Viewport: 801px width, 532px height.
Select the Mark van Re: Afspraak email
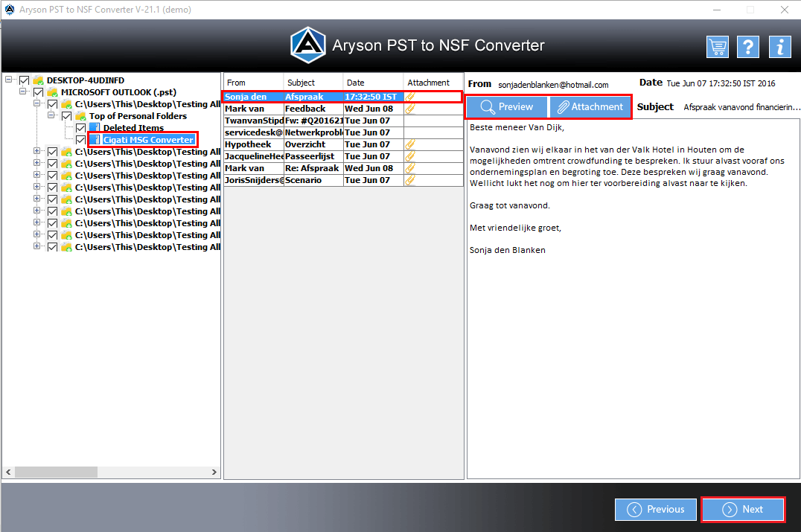pos(343,168)
